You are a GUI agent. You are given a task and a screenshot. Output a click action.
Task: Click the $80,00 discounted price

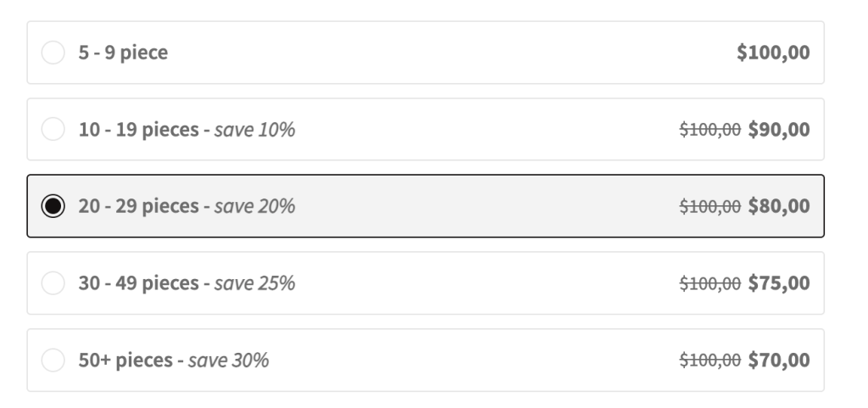779,206
